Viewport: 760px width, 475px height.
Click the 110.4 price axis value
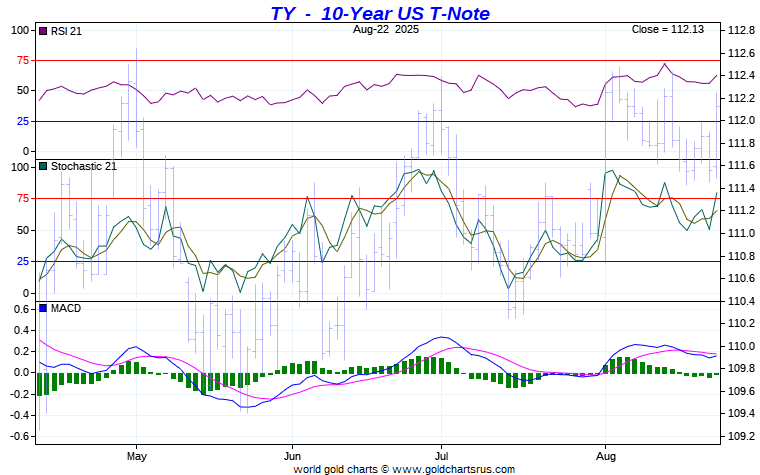click(741, 301)
